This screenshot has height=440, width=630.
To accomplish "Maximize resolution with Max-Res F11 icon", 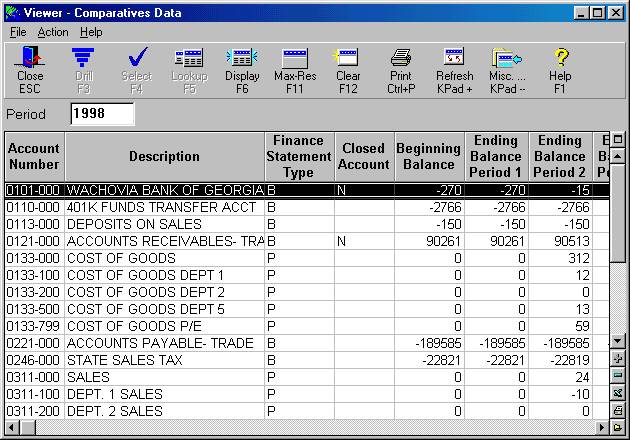I will point(295,66).
